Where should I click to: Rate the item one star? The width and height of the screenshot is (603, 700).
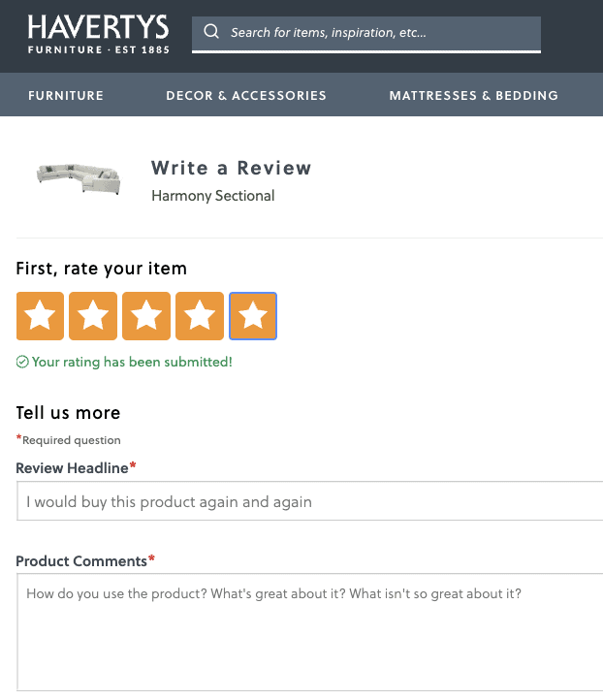pos(41,316)
